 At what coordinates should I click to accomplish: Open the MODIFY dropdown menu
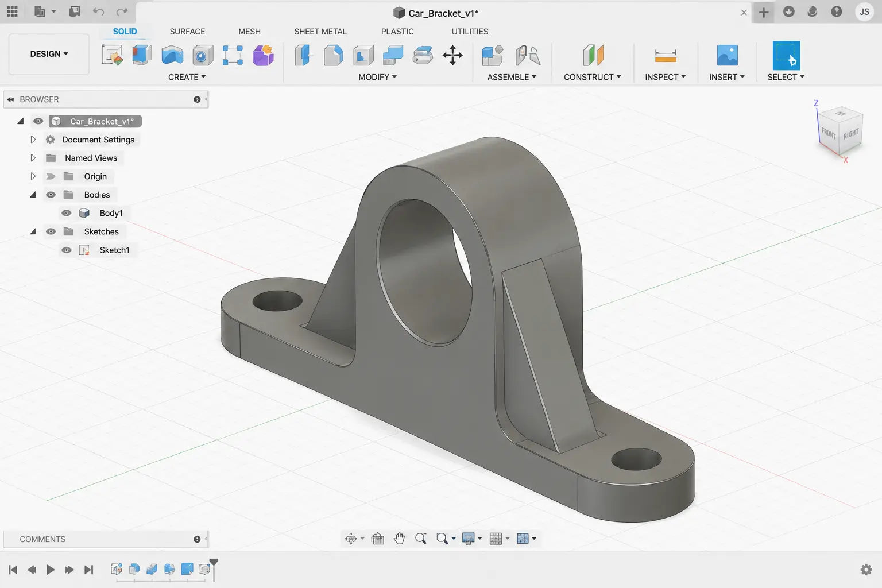point(377,77)
